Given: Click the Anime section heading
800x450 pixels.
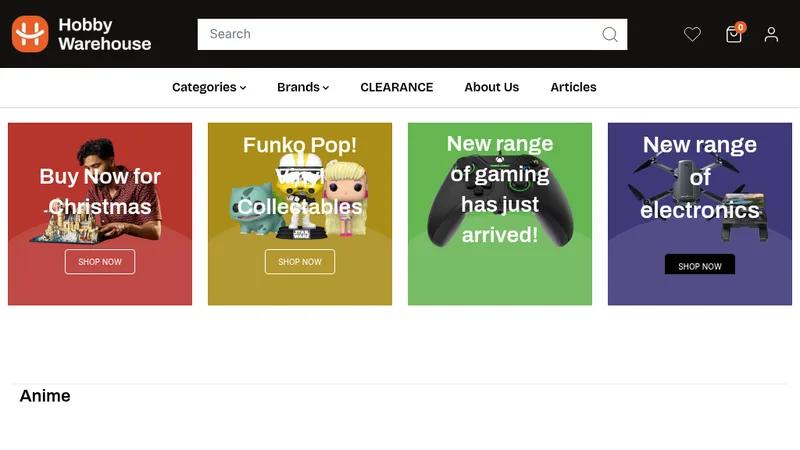Looking at the screenshot, I should click(45, 396).
